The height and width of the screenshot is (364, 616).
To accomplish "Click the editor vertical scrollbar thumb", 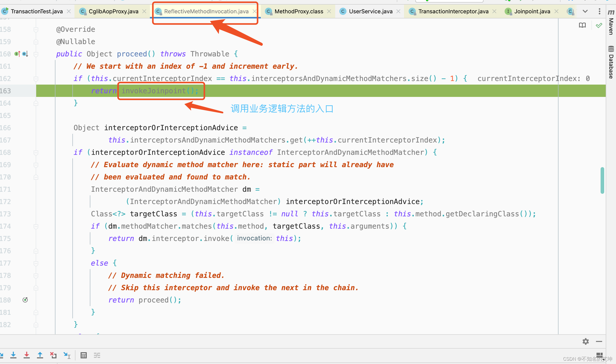I will click(x=602, y=180).
